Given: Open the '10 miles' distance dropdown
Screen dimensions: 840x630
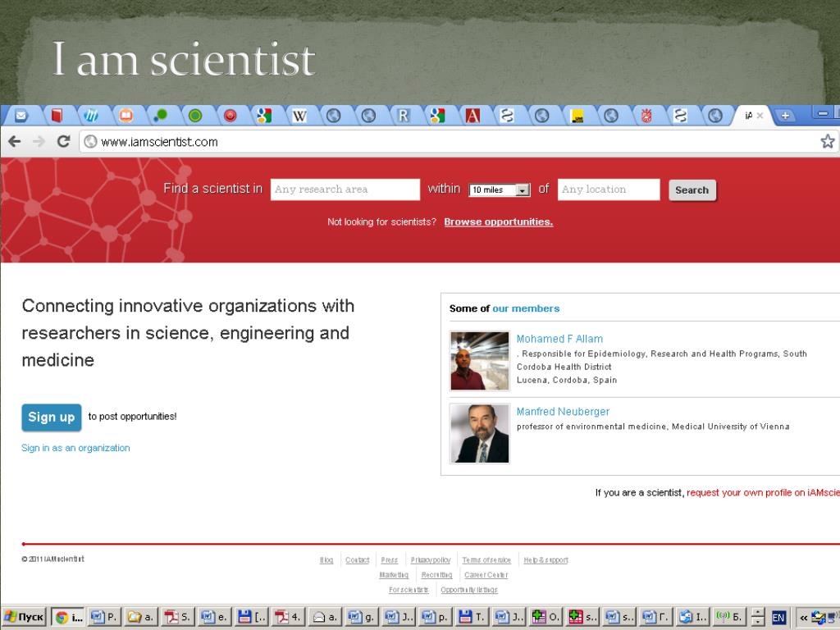Looking at the screenshot, I should [500, 189].
